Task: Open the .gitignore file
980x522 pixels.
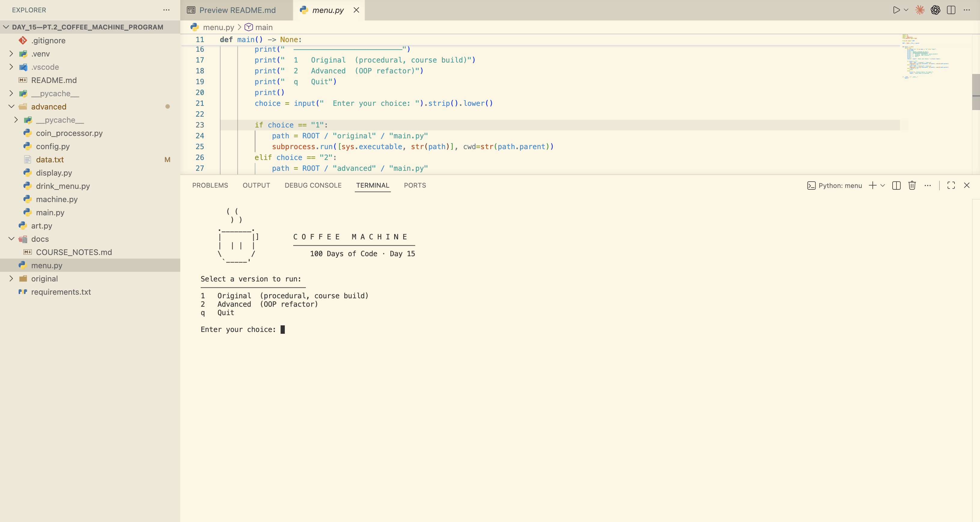Action: [90, 40]
